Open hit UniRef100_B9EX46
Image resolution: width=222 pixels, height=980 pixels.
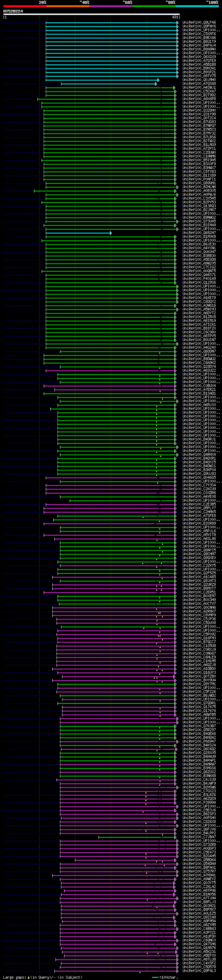click(x=199, y=38)
